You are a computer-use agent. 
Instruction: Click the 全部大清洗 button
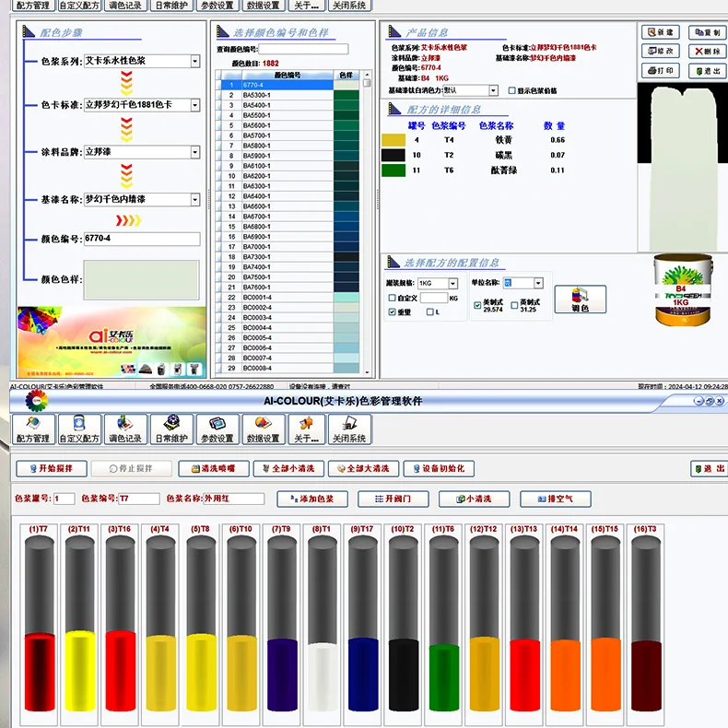coord(363,468)
